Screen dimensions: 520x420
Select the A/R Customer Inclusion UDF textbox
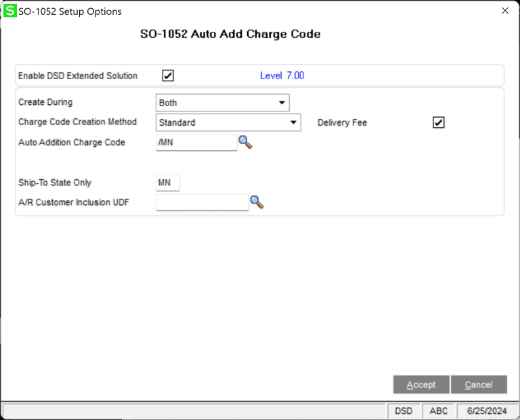[202, 202]
